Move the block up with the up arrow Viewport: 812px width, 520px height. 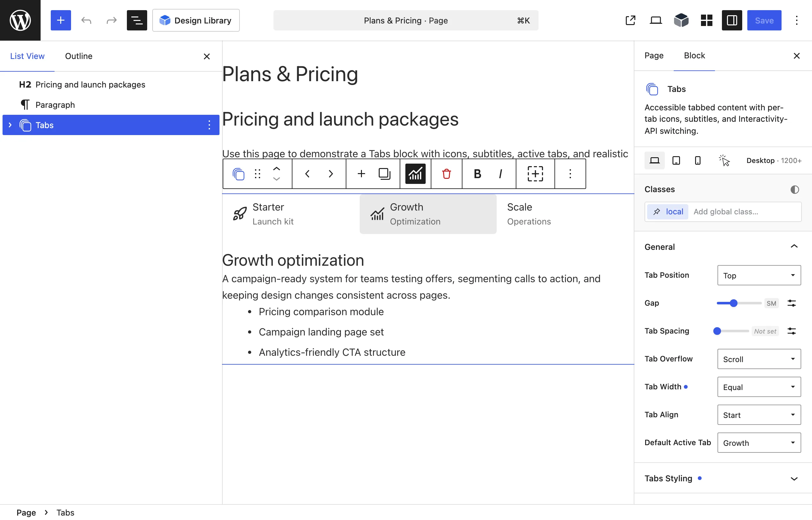[x=276, y=168]
